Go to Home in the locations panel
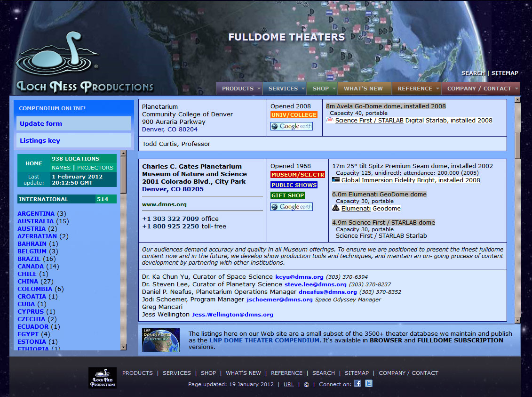This screenshot has width=532, height=397. [34, 163]
